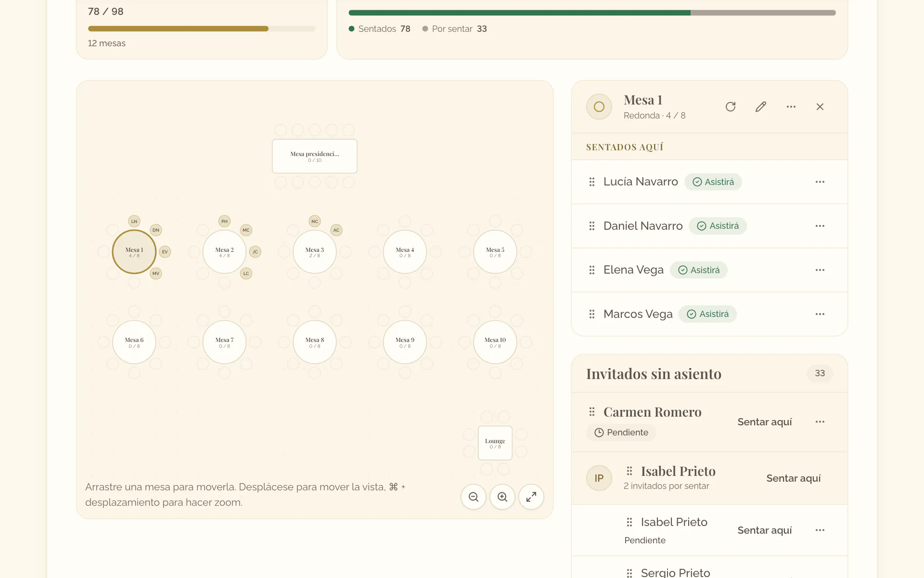The width and height of the screenshot is (924, 578).
Task: Select the Lounge table on the plan
Action: [495, 443]
